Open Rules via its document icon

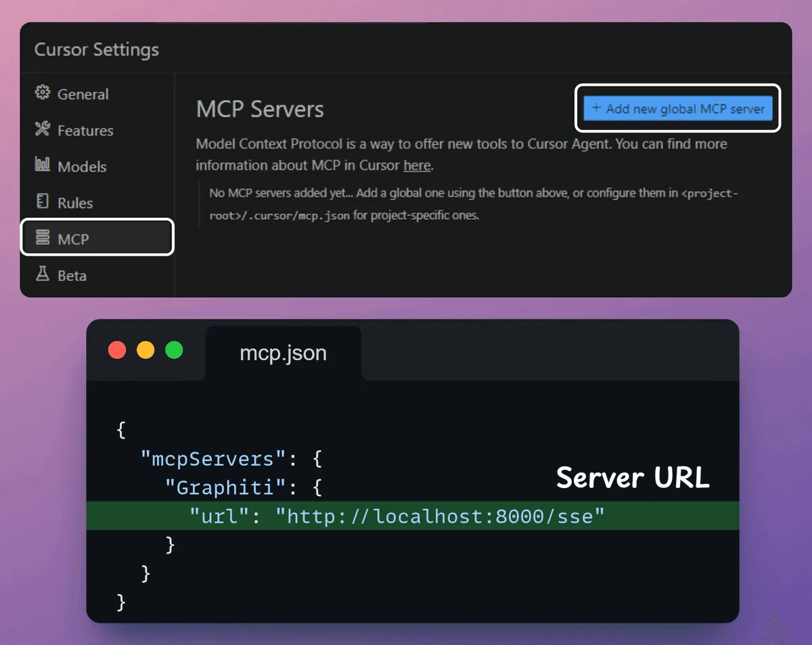pyautogui.click(x=42, y=202)
